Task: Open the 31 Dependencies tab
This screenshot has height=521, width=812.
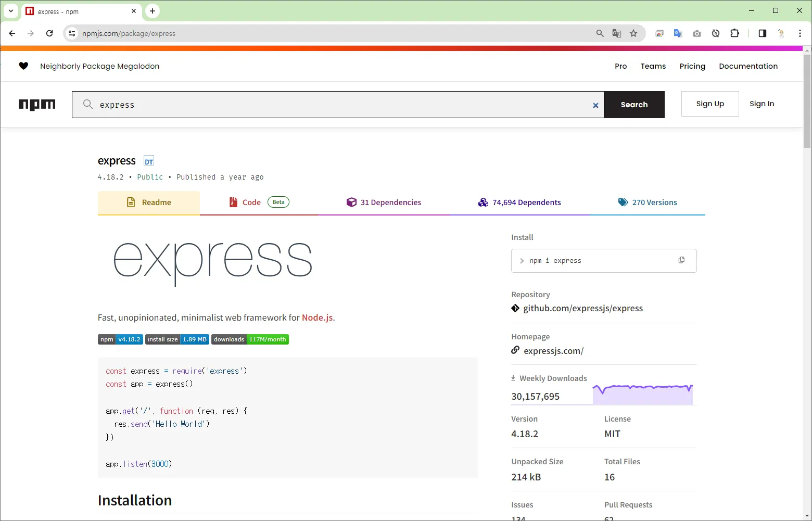Action: [384, 202]
